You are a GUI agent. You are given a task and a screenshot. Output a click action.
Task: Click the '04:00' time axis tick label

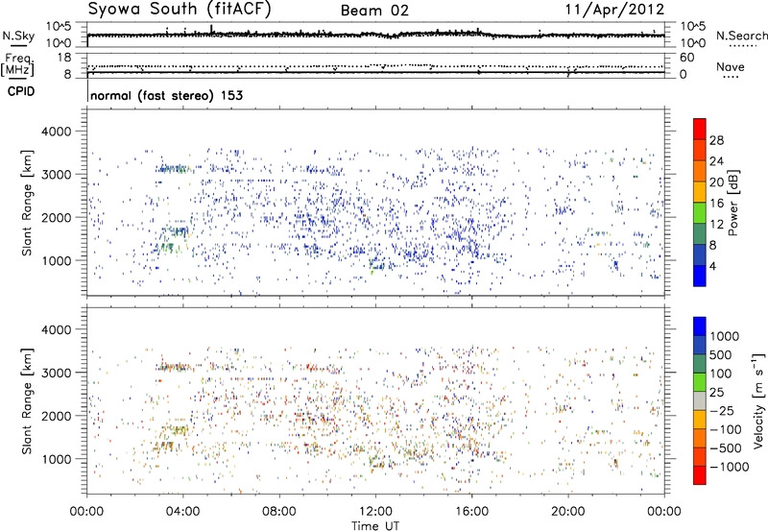pos(182,512)
